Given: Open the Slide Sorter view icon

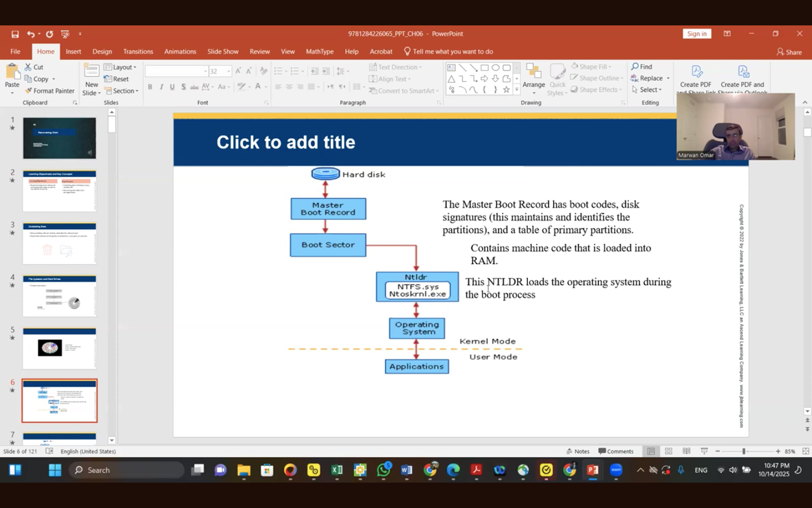Looking at the screenshot, I should pyautogui.click(x=668, y=451).
